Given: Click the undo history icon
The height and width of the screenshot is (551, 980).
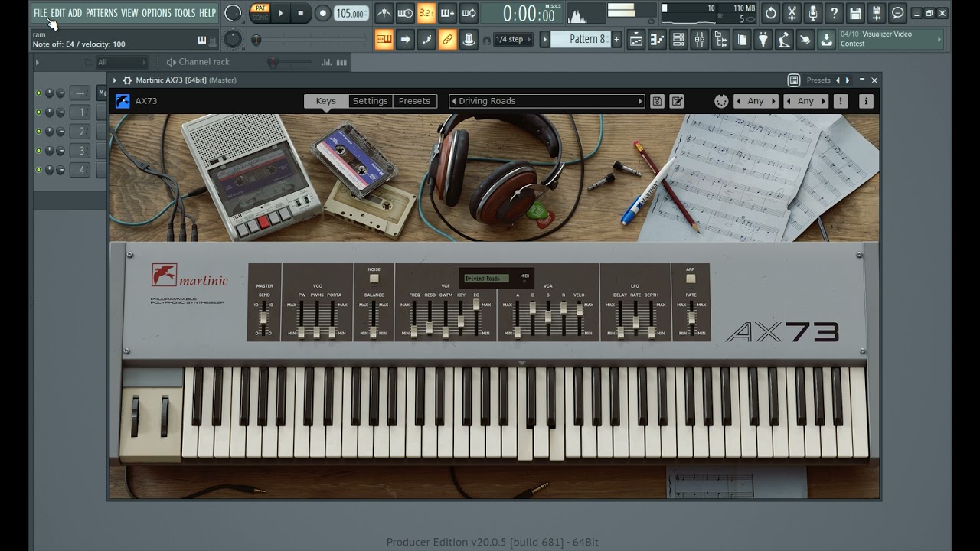Looking at the screenshot, I should click(x=771, y=13).
